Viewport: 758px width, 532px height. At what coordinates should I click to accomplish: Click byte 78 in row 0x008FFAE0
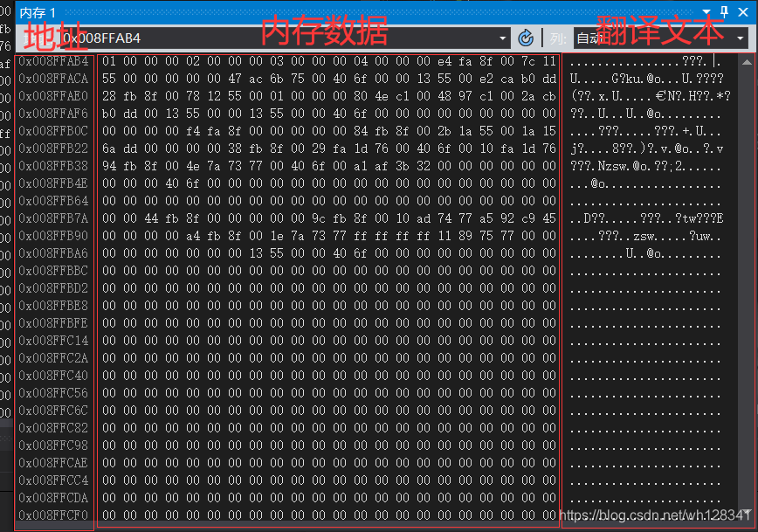coord(193,96)
